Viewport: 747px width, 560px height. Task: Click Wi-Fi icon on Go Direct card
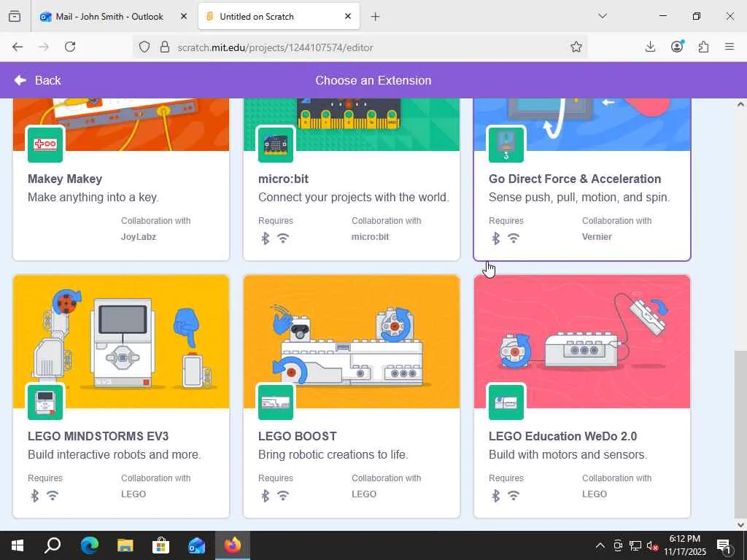pos(514,238)
